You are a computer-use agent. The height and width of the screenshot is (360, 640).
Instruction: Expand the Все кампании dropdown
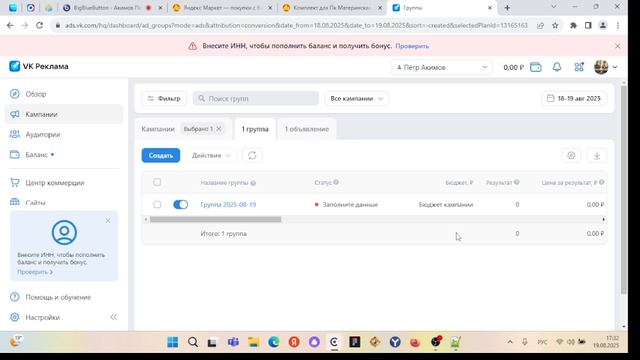click(356, 98)
